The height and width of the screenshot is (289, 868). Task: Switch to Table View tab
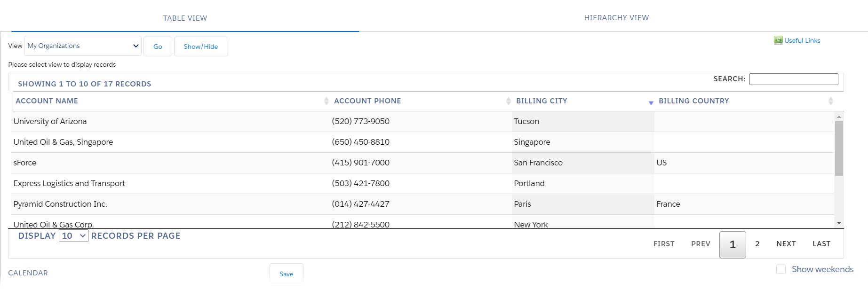click(185, 18)
